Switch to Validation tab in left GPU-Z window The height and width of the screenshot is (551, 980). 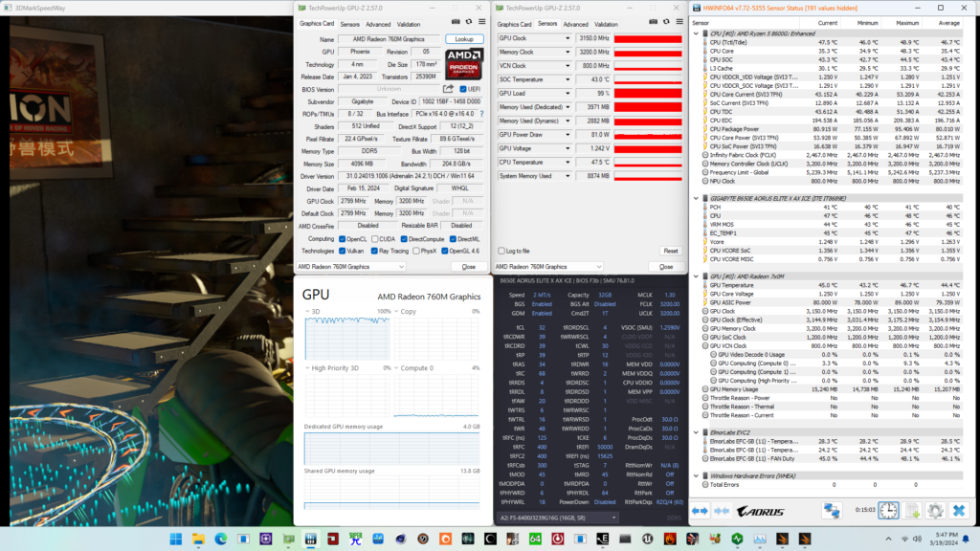click(409, 24)
